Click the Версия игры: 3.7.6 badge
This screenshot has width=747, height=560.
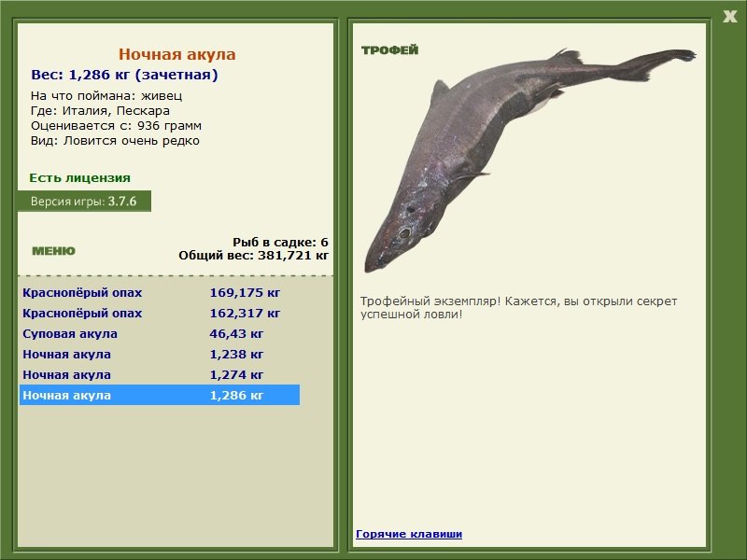[x=84, y=201]
